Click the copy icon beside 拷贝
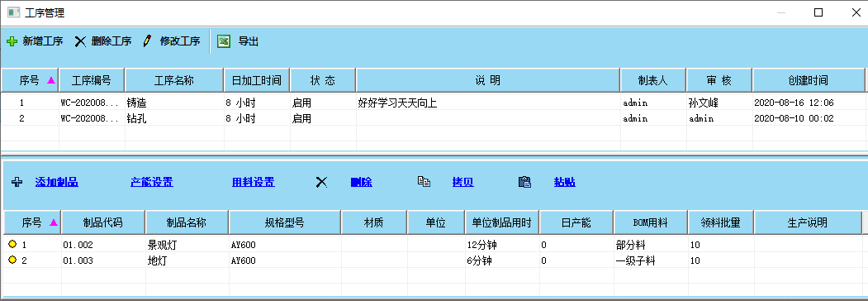This screenshot has width=868, height=301. pos(424,182)
